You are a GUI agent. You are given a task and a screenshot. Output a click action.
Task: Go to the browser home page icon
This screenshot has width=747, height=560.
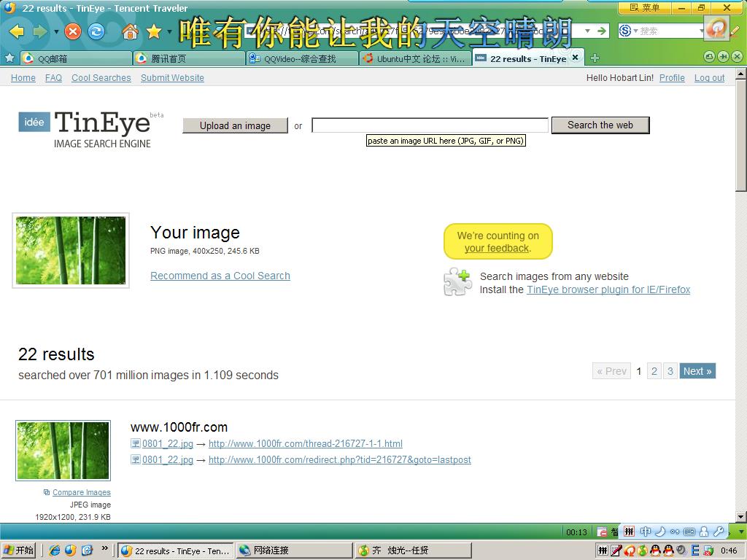(130, 31)
